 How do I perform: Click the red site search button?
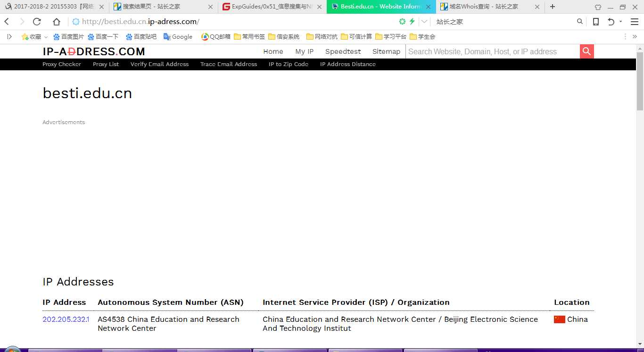pos(587,52)
